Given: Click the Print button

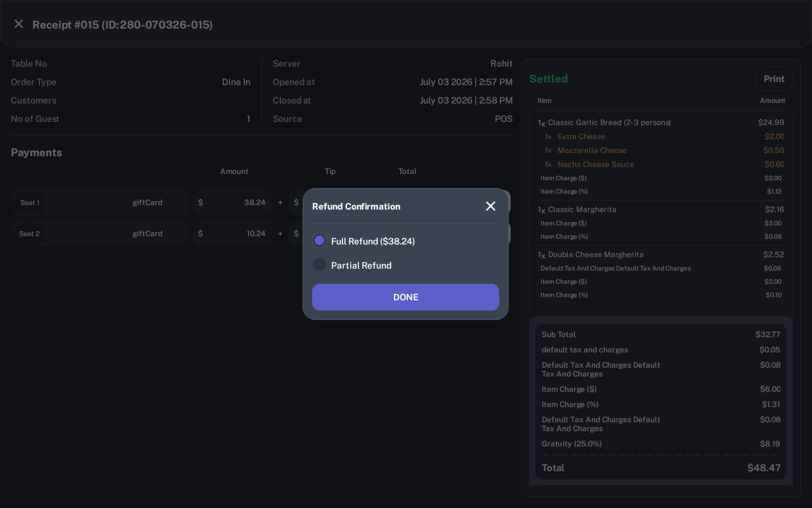Looking at the screenshot, I should [x=774, y=79].
